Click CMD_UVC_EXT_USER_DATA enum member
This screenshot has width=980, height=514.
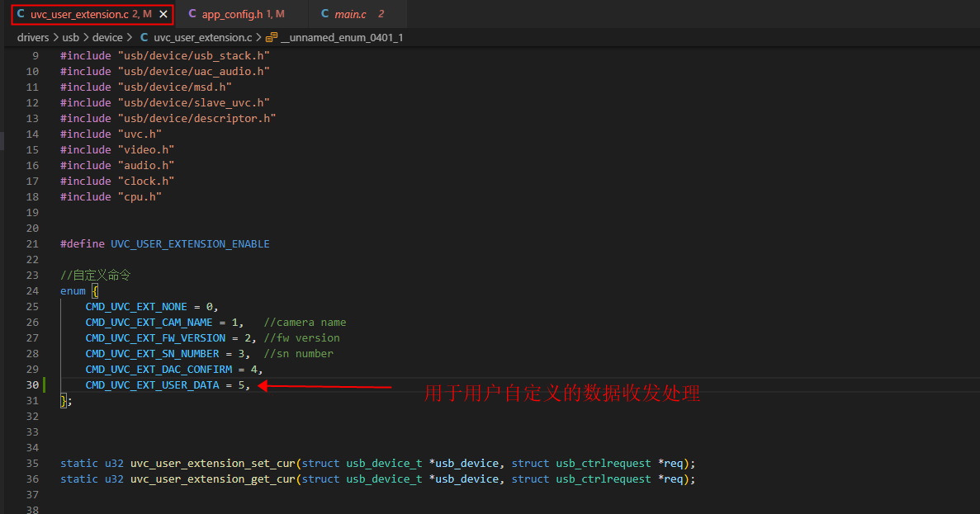(x=152, y=384)
